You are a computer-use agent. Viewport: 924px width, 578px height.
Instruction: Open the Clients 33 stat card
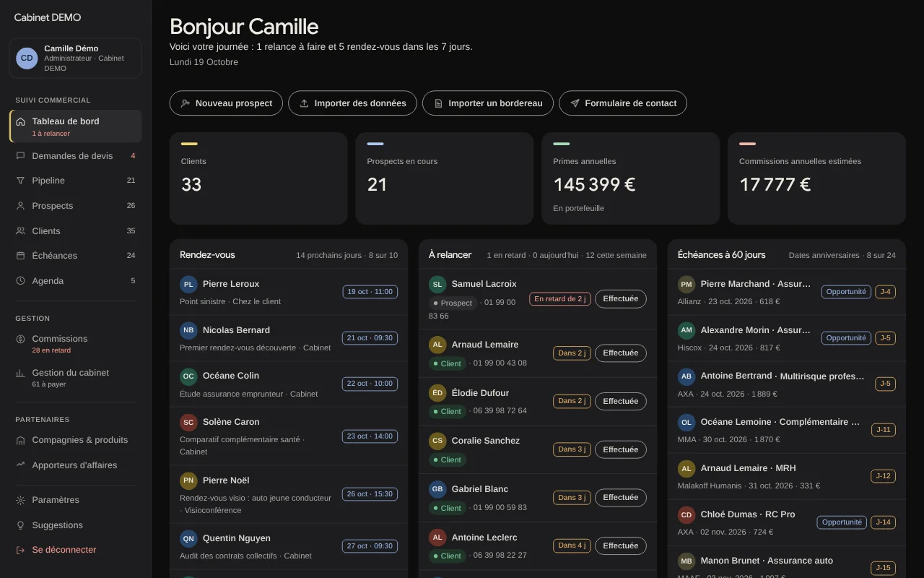260,178
